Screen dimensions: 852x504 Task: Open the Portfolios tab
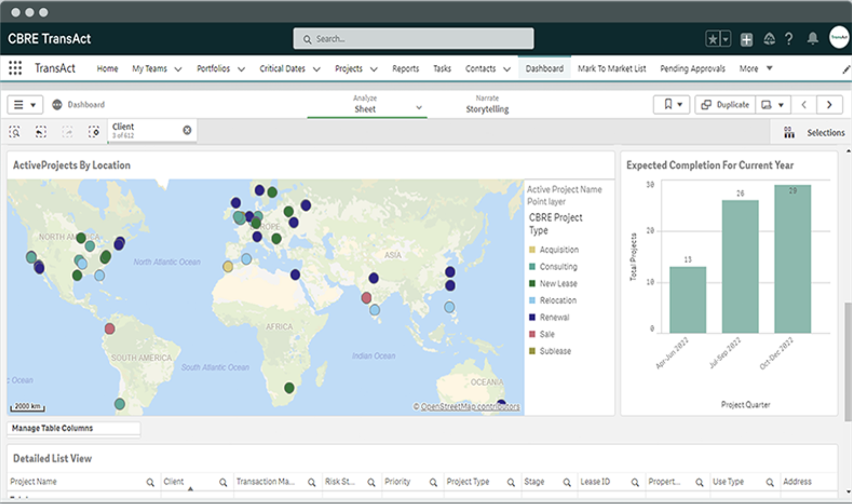pyautogui.click(x=213, y=68)
